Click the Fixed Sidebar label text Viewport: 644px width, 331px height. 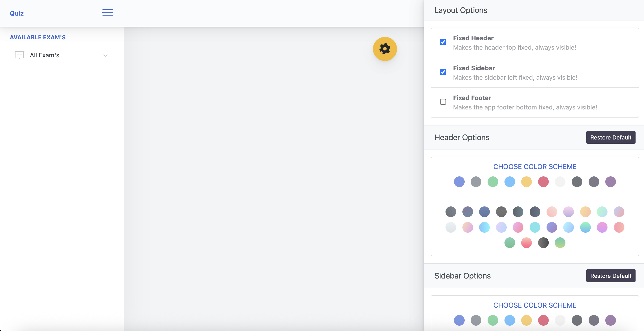pos(474,68)
